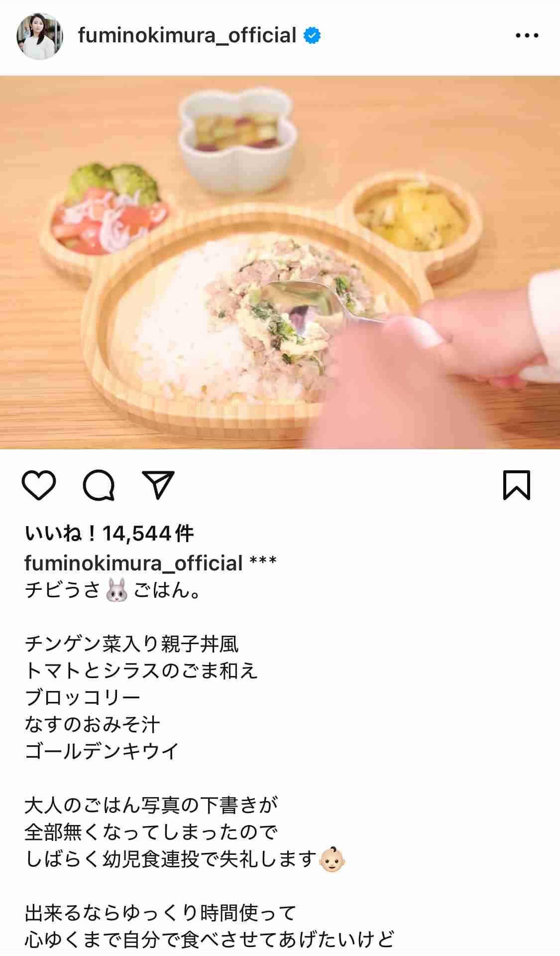The image size is (560, 956).
Task: View the 14,544 likes list
Action: pyautogui.click(x=109, y=534)
